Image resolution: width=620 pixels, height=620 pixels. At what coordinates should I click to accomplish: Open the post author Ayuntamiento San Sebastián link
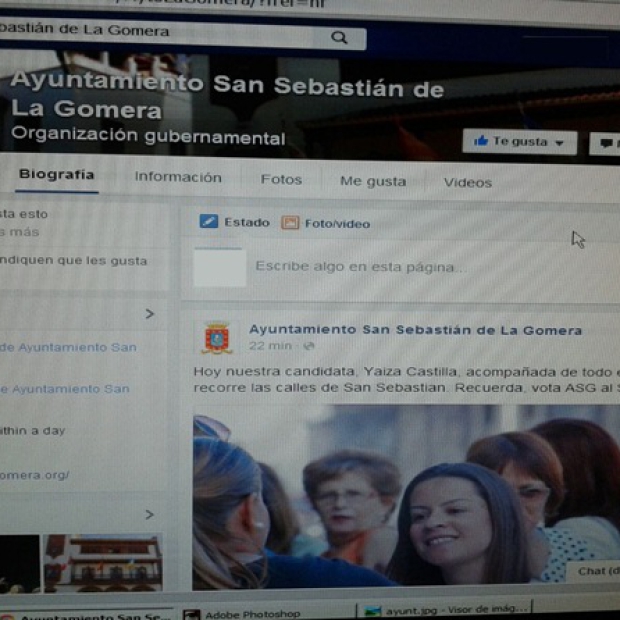pos(415,330)
